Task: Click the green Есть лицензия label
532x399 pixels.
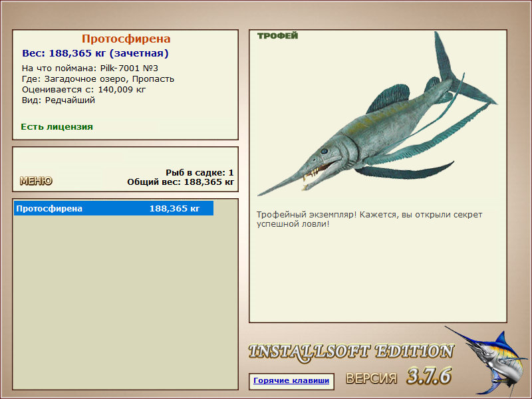Action: click(57, 127)
